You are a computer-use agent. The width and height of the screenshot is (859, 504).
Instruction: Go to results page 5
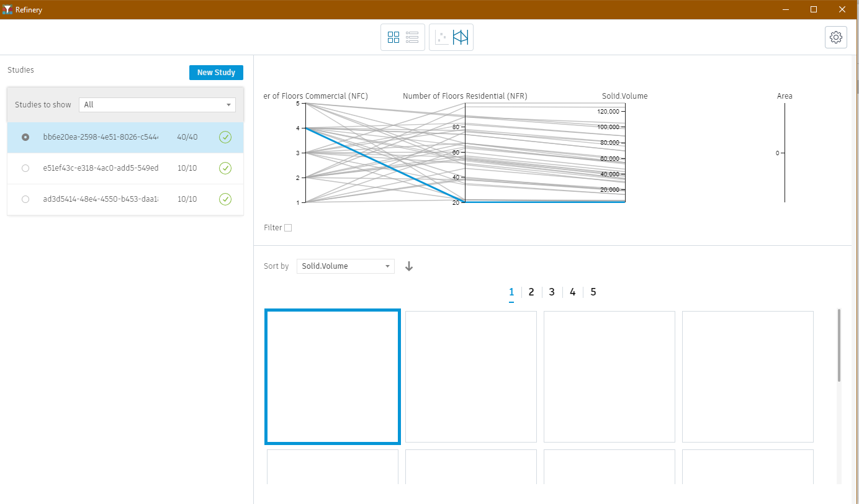point(593,292)
